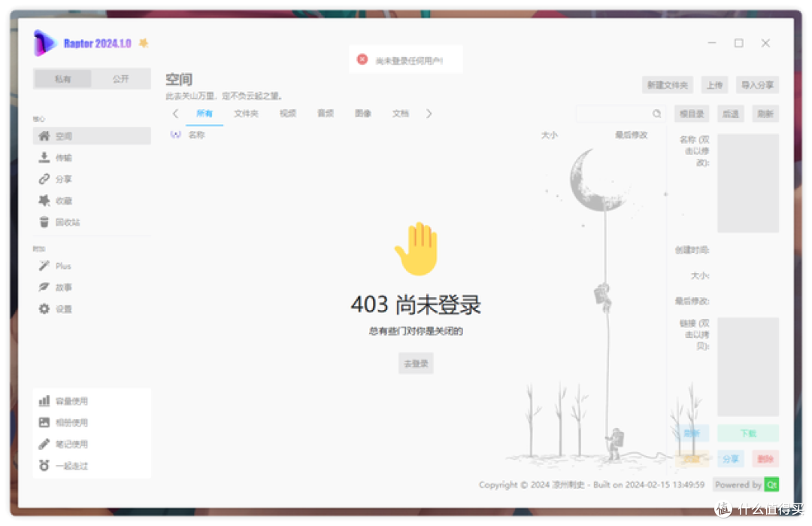Click the 创建时间 label in details panel
The width and height of the screenshot is (812, 526).
coord(692,250)
